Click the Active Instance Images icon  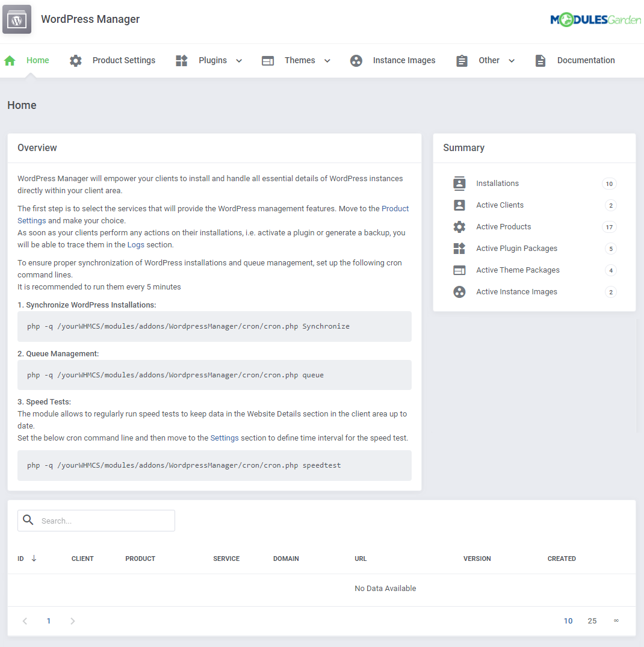coord(459,292)
